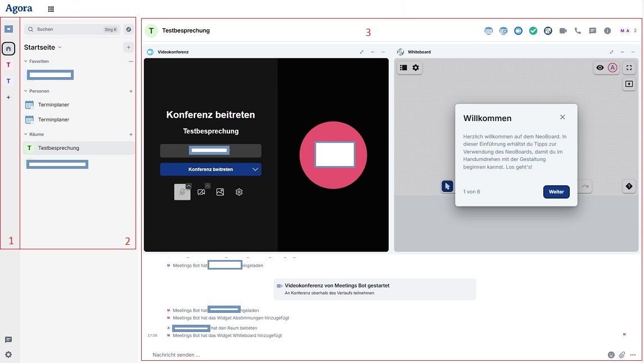Open the explore rooms compass icon
This screenshot has width=644, height=363.
pos(129,29)
